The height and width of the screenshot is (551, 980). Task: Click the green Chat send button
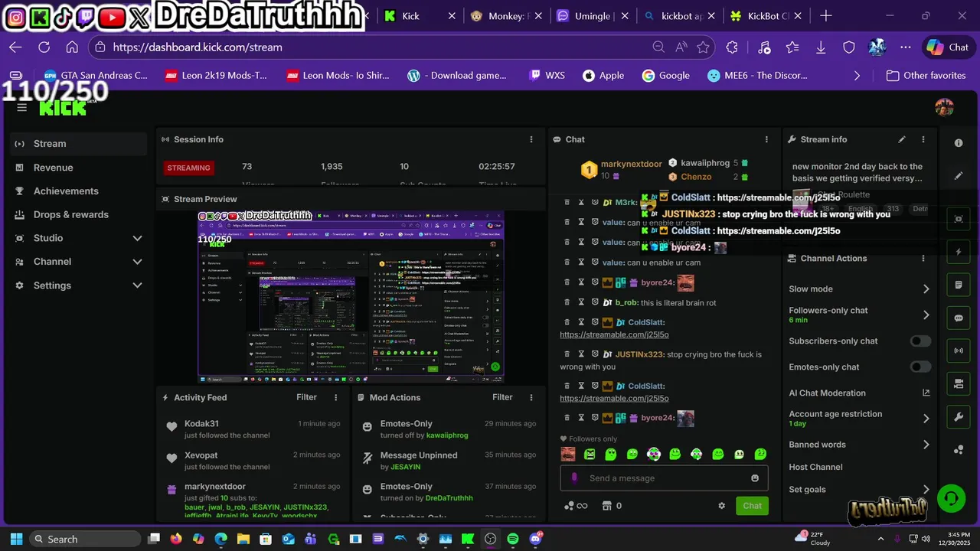click(x=752, y=506)
